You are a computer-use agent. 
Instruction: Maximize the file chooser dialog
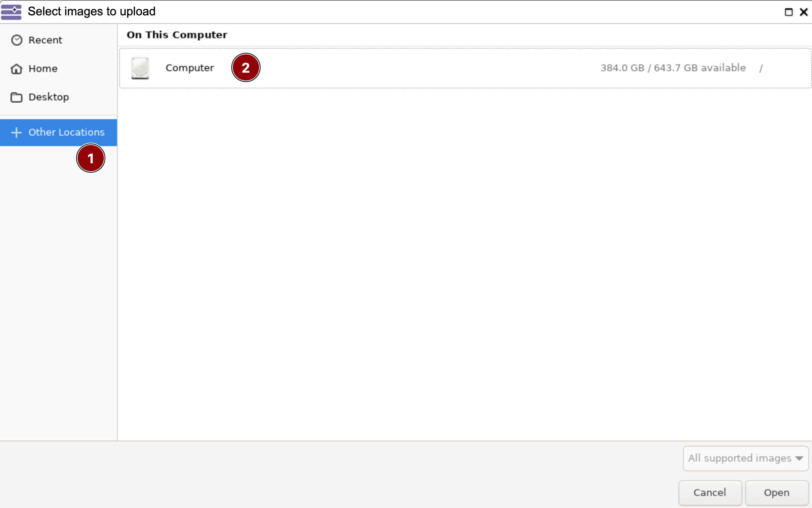tap(788, 12)
